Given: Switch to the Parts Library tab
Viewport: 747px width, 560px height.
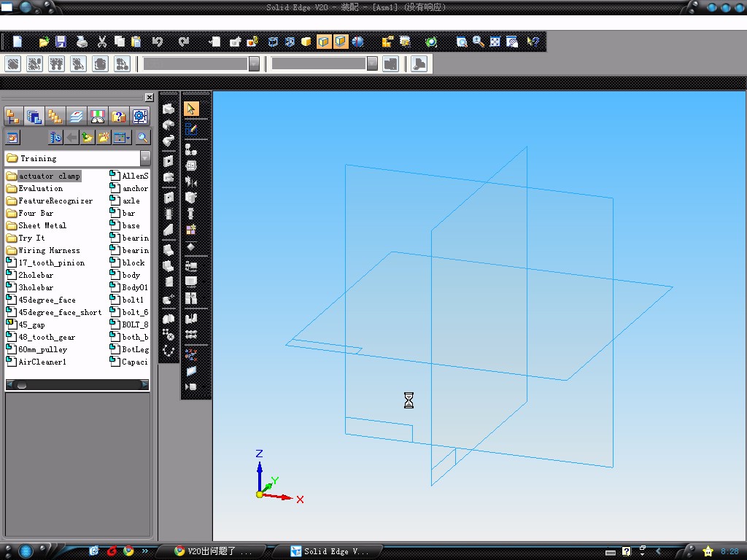Looking at the screenshot, I should point(34,116).
